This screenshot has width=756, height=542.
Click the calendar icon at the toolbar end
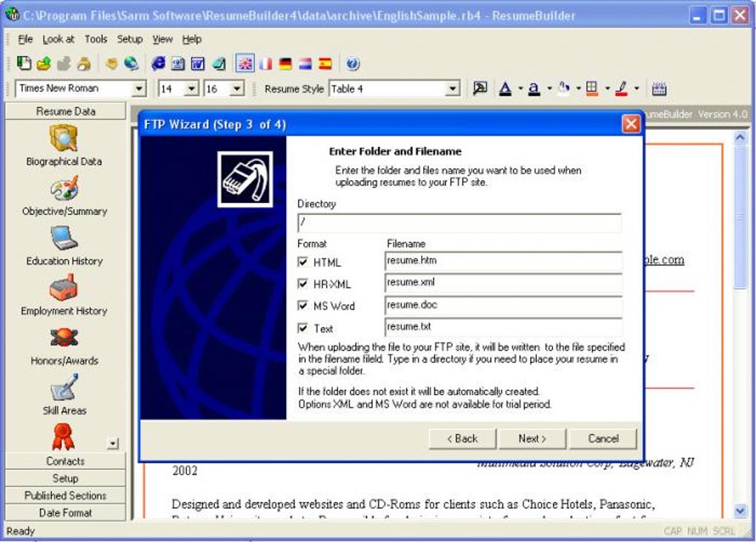coord(659,89)
